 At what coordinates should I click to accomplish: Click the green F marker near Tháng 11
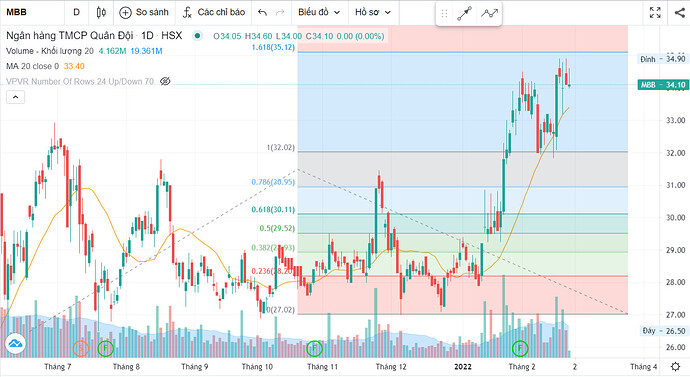pos(314,348)
